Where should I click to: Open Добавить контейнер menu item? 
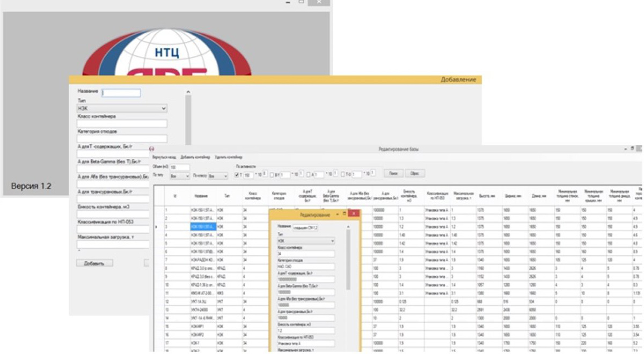[195, 158]
